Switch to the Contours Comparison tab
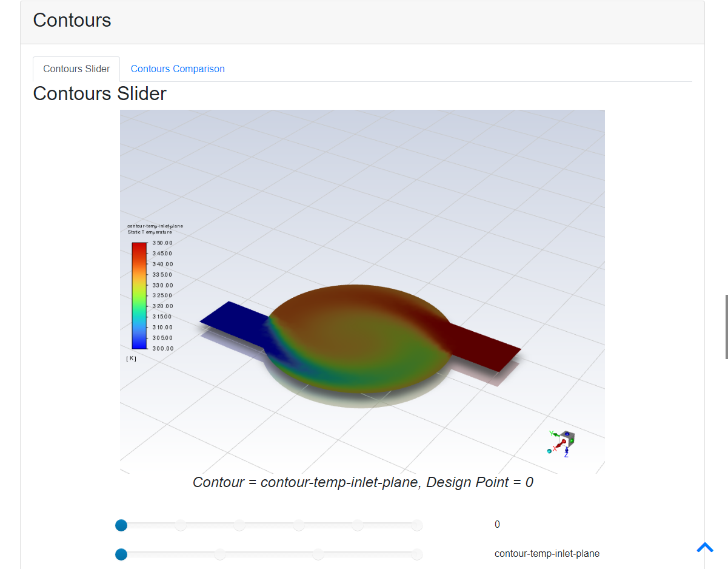 [177, 69]
